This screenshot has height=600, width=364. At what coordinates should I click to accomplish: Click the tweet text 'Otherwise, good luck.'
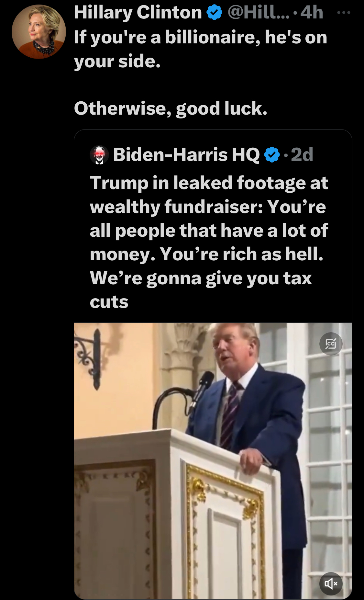[x=171, y=108]
